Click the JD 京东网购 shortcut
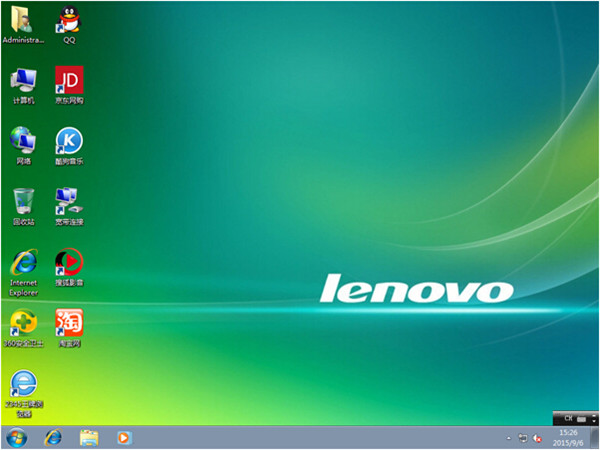The width and height of the screenshot is (600, 450). coord(68,80)
